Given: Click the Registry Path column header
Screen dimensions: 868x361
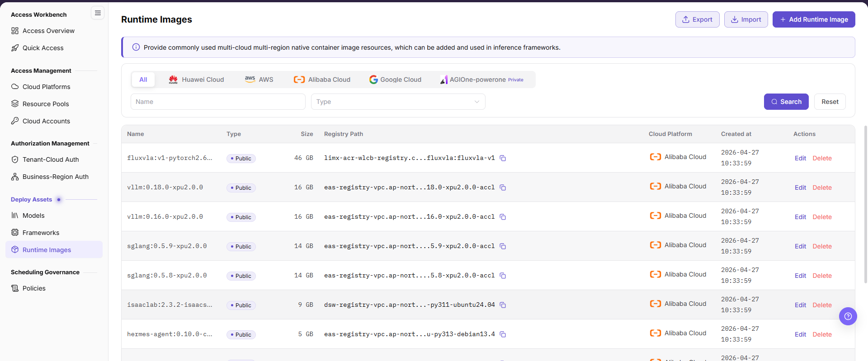Looking at the screenshot, I should pyautogui.click(x=344, y=134).
